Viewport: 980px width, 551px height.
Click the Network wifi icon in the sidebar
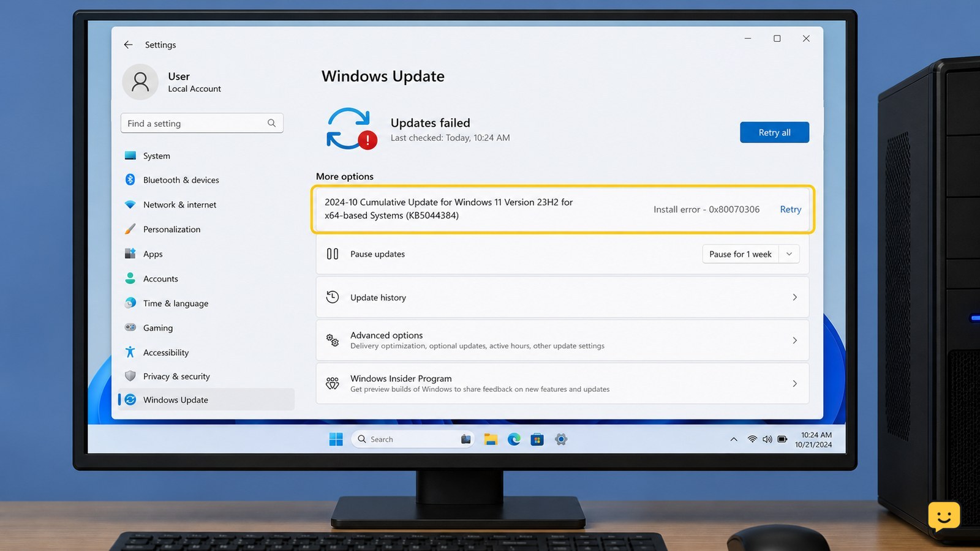tap(130, 204)
